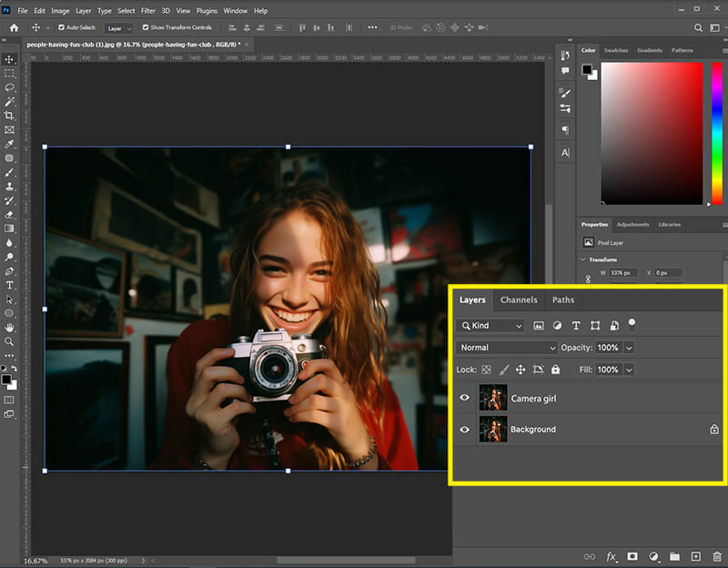This screenshot has height=568, width=728.
Task: Create a new layer
Action: pos(695,556)
